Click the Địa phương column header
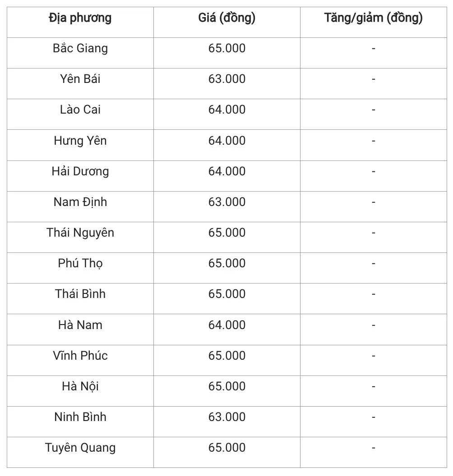Screen dimensions: 453x476 (x=80, y=18)
